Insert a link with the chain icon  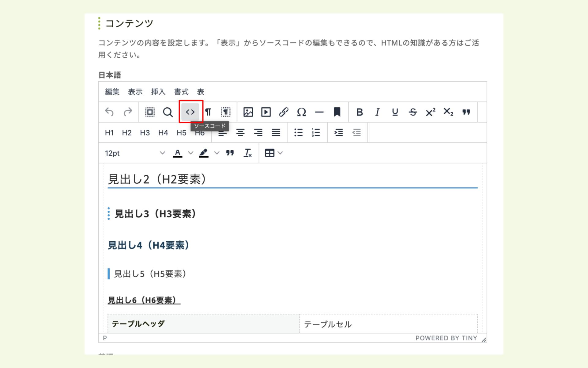(x=284, y=112)
